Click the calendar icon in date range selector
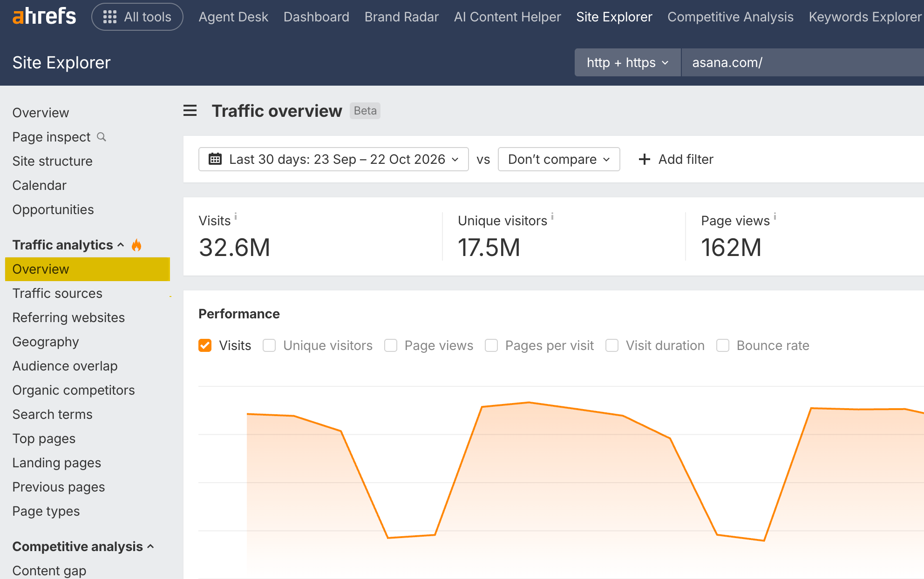Image resolution: width=924 pixels, height=579 pixels. pyautogui.click(x=215, y=159)
